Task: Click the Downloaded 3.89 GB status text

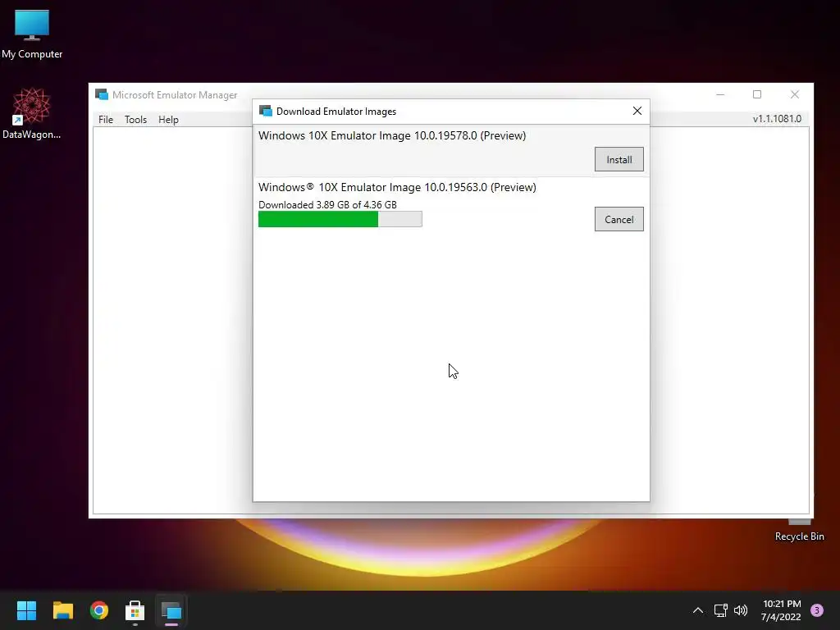Action: pos(327,204)
